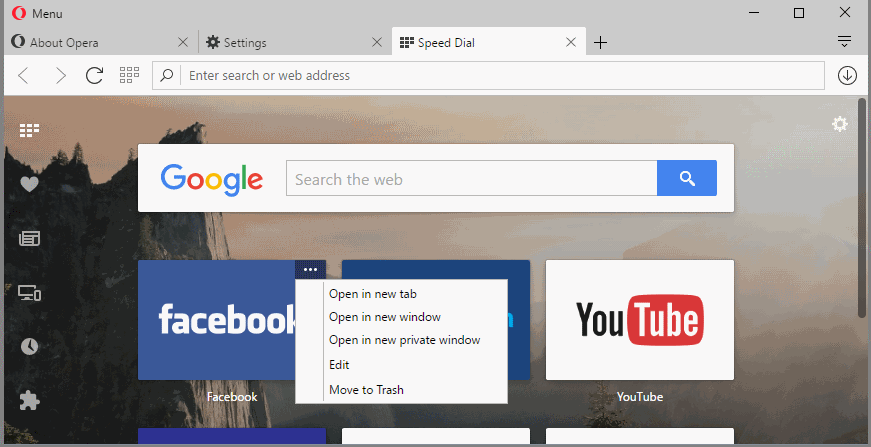This screenshot has width=871, height=447.
Task: Switch to the About Opera tab
Action: pos(100,43)
